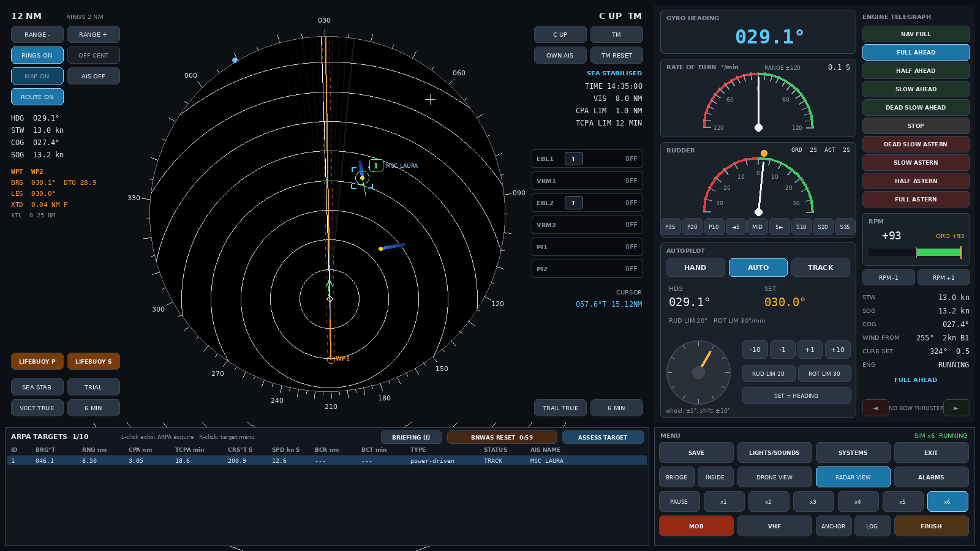Switch to BRIDGE view
The height and width of the screenshot is (551, 980).
tap(676, 477)
